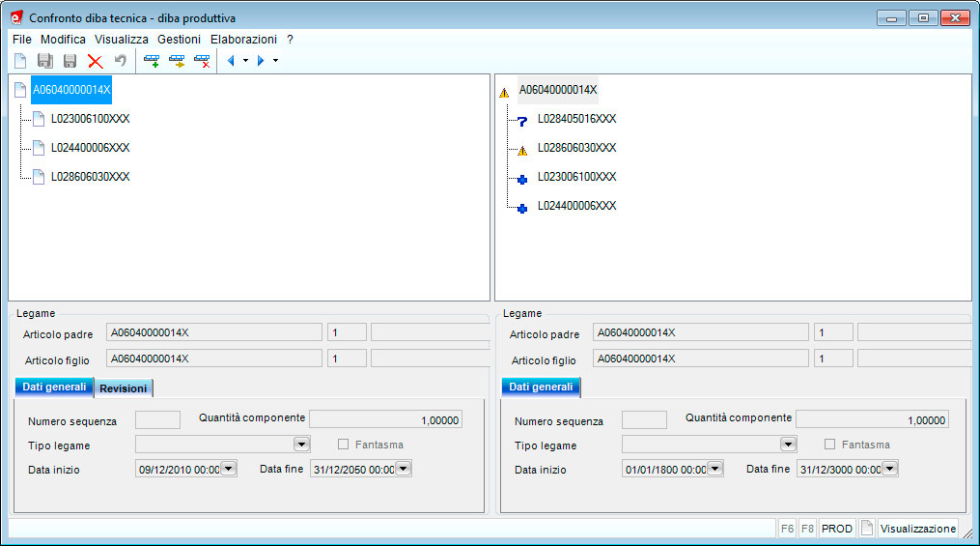
Task: Click the warning icon beside right-tree A06040000014X
Action: click(504, 93)
